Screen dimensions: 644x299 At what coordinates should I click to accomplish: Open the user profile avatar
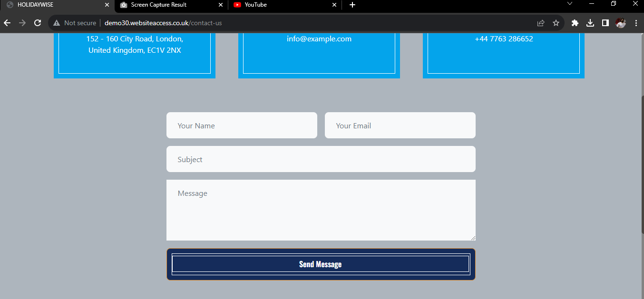point(621,23)
